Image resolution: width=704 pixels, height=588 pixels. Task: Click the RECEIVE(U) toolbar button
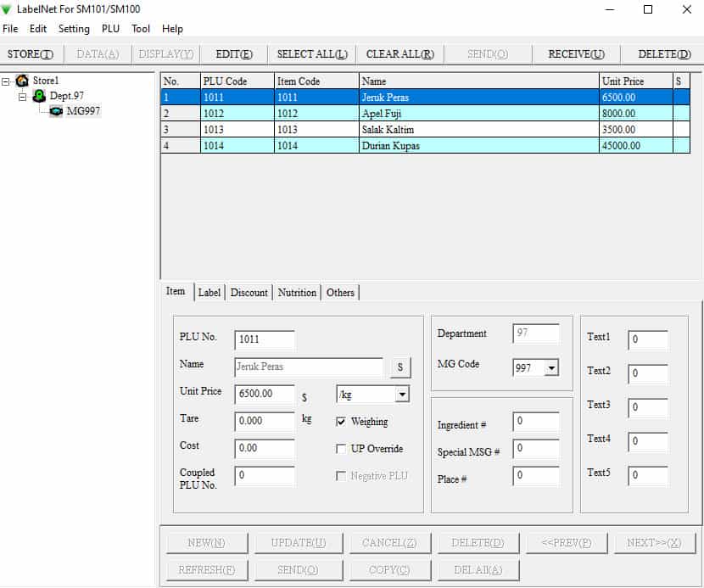577,54
